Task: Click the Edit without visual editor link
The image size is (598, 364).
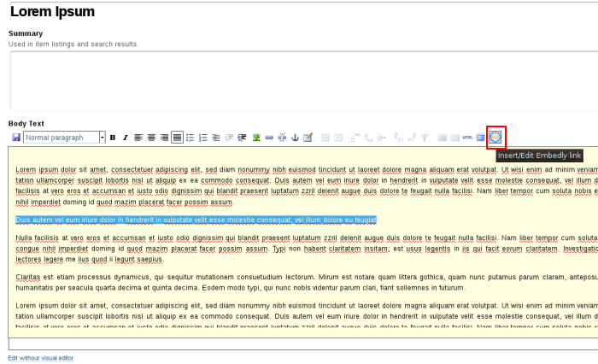Action: pos(41,359)
